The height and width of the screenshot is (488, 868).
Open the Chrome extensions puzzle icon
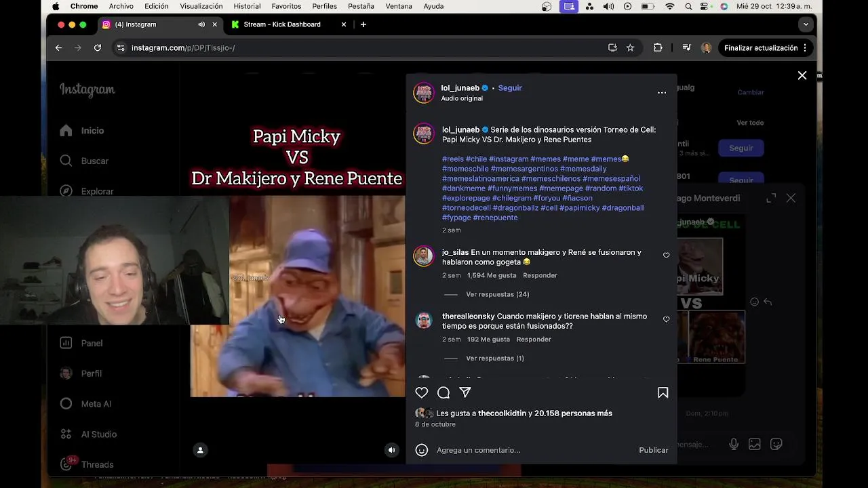tap(658, 48)
